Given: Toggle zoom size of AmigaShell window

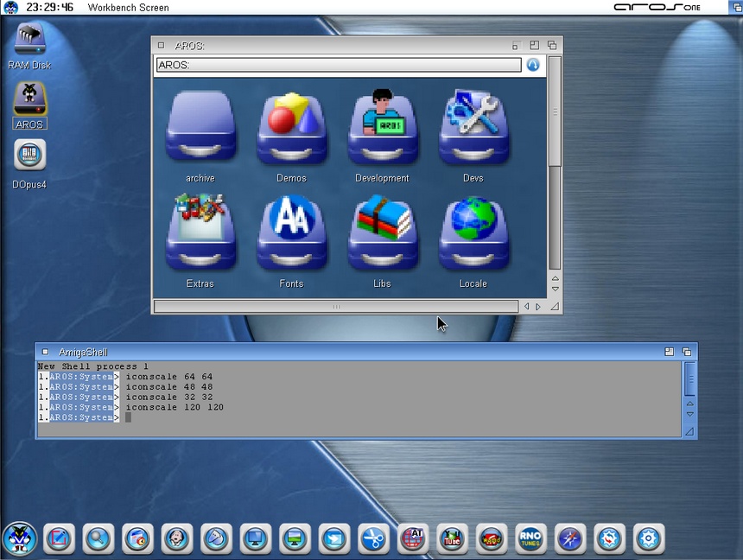Looking at the screenshot, I should coord(670,352).
